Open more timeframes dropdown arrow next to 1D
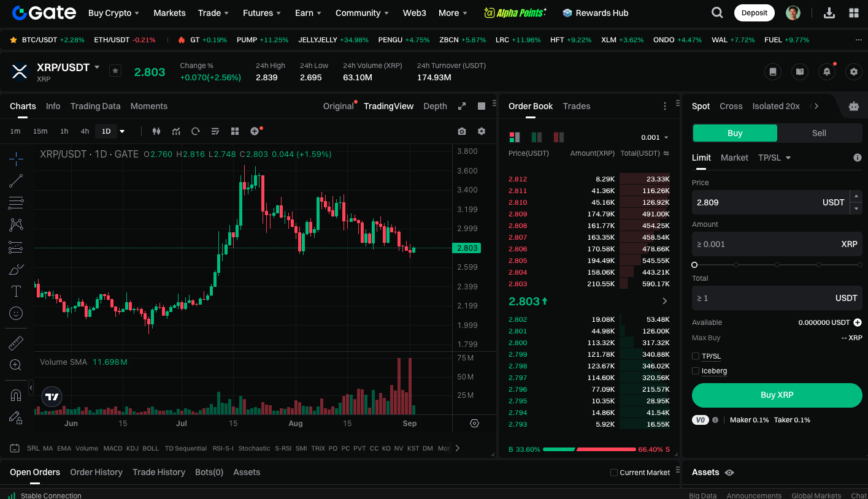Viewport: 868px width, 499px height. click(x=122, y=131)
